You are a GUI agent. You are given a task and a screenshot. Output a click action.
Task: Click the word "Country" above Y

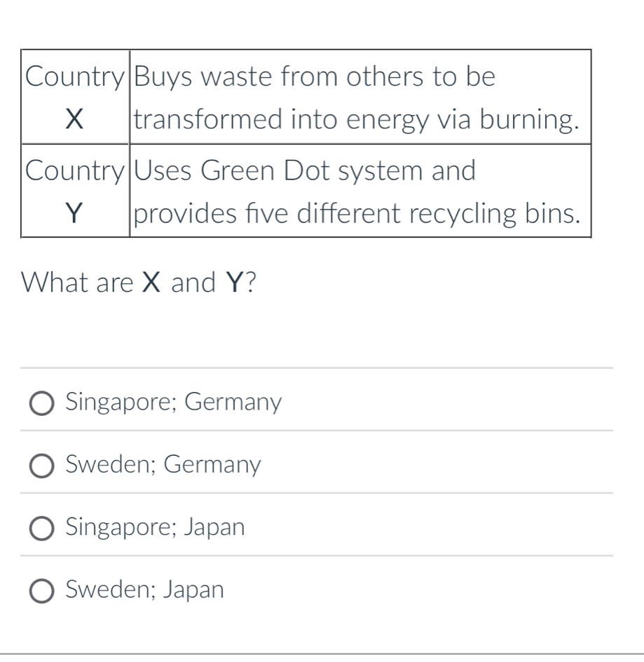pos(75,170)
